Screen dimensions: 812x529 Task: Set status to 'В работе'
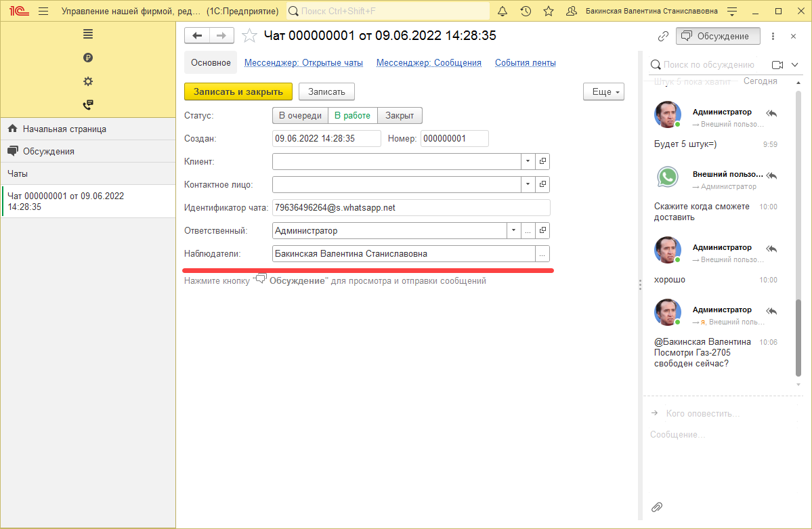point(352,115)
